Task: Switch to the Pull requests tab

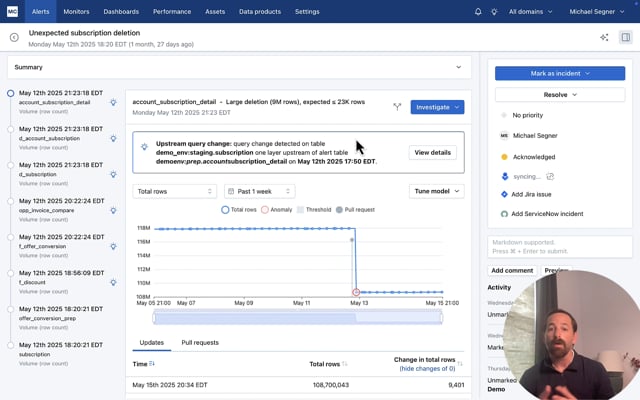Action: pyautogui.click(x=200, y=342)
